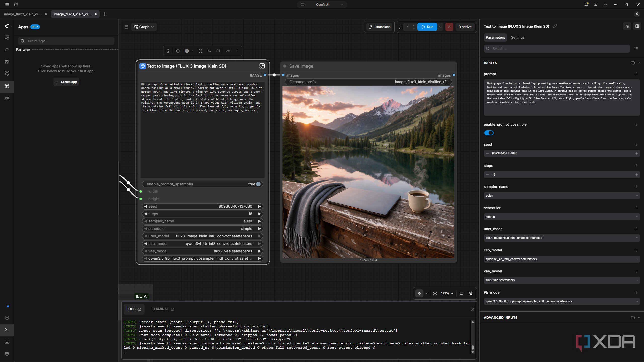Click the Parameters search field
The height and width of the screenshot is (362, 644).
[x=557, y=49]
